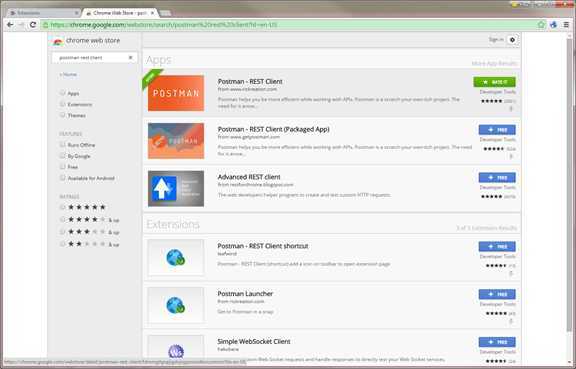
Task: Enable the Runs Offline checkbox
Action: pyautogui.click(x=62, y=144)
